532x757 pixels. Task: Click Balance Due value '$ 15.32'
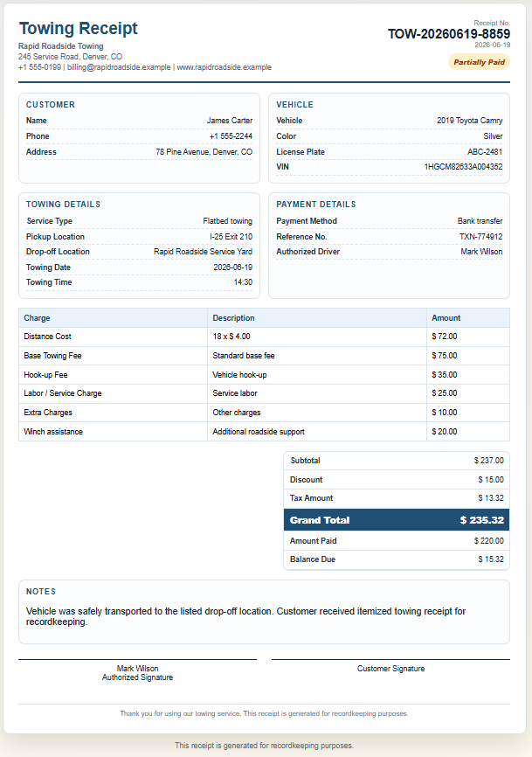pyautogui.click(x=491, y=559)
